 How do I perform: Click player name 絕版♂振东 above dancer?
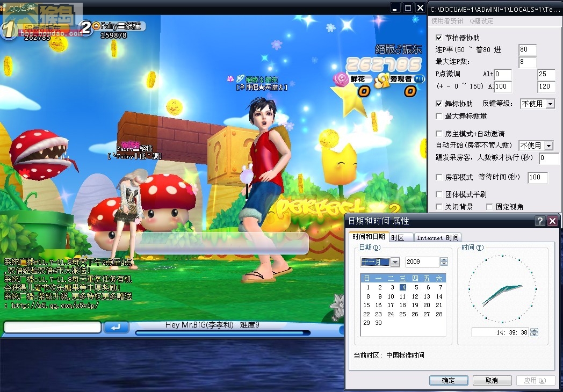(262, 79)
